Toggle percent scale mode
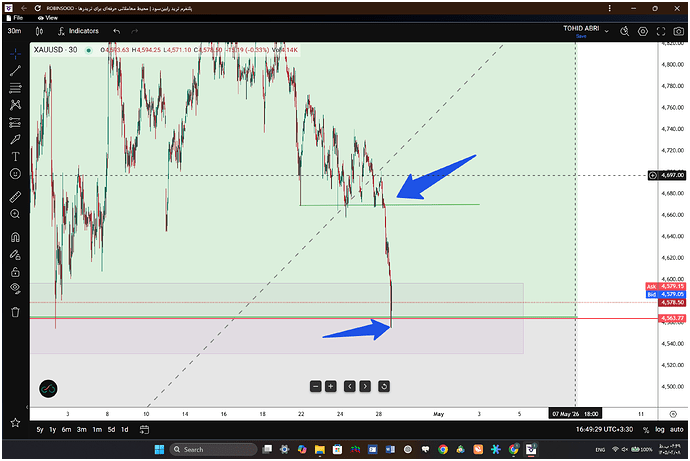The height and width of the screenshot is (461, 690). pyautogui.click(x=646, y=430)
